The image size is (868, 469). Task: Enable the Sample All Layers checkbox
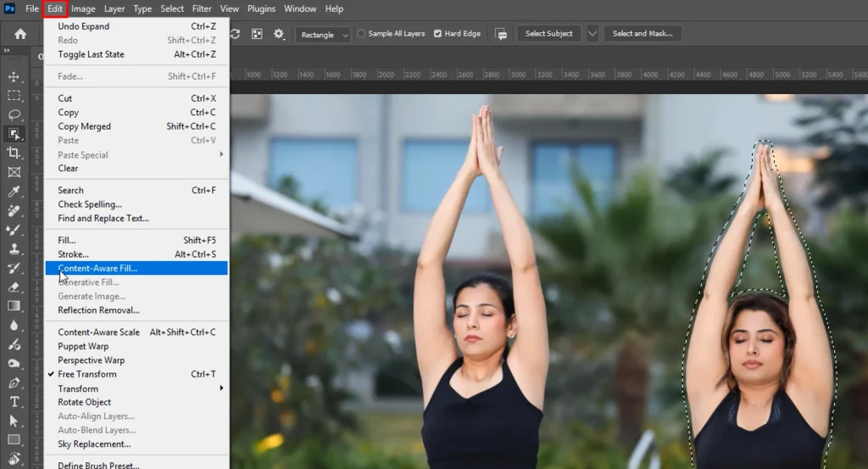(361, 33)
